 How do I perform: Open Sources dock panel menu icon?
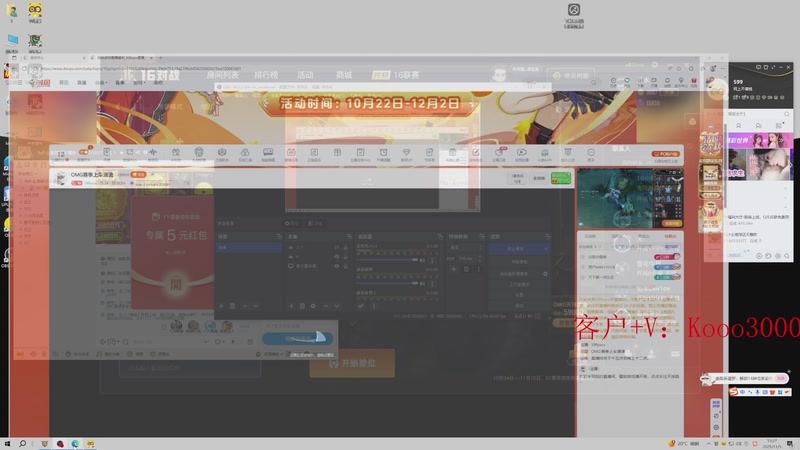349,236
